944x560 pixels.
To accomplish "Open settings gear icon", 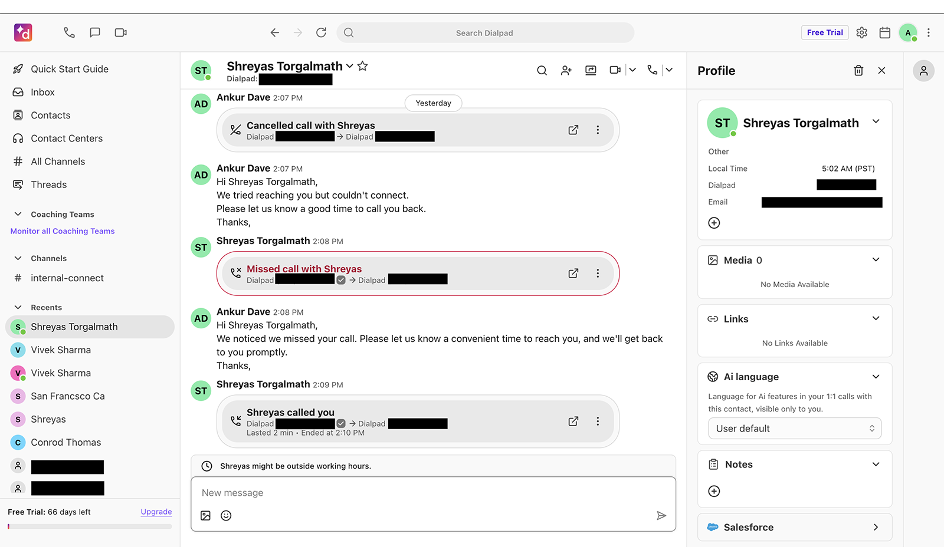I will (x=862, y=32).
